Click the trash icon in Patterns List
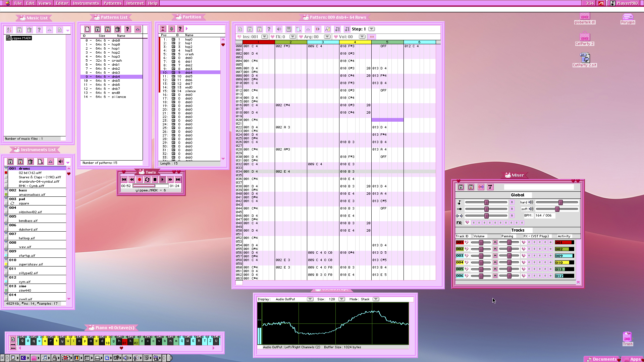Screen dimensions: 644x362 point(117,29)
